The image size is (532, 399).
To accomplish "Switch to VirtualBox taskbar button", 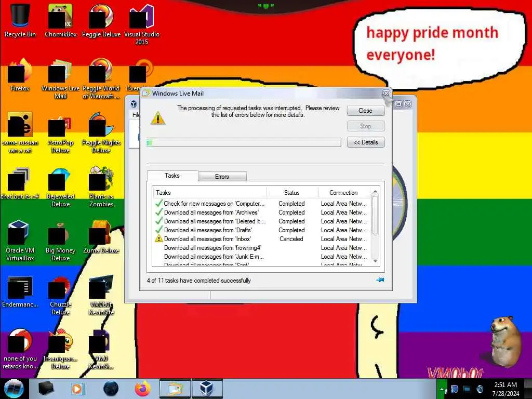I will point(207,389).
